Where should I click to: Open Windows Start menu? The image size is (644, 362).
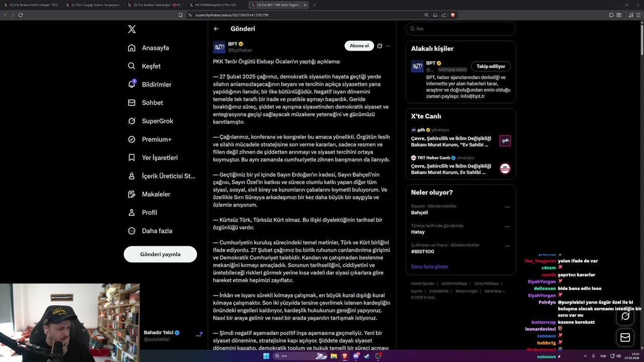pos(266,356)
